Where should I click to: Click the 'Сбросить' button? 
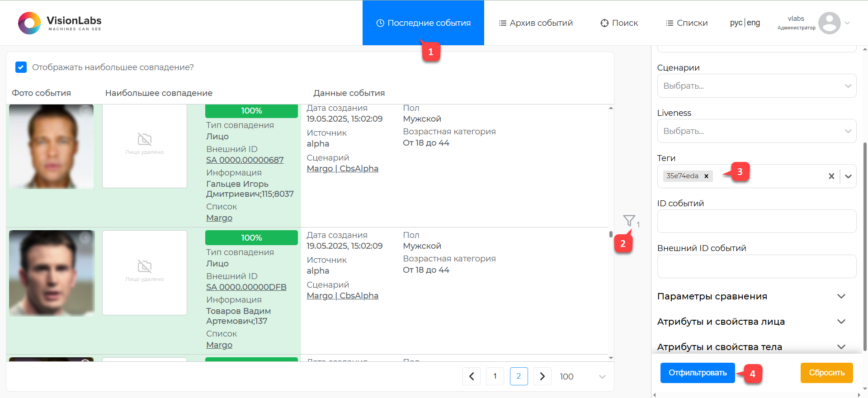[826, 373]
